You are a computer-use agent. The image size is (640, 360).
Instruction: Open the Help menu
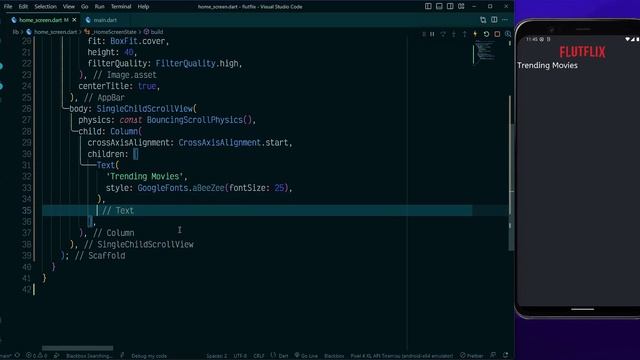pos(143,7)
